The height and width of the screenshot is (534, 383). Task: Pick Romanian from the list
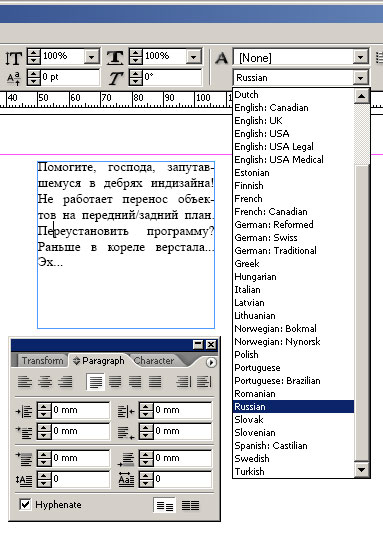[x=293, y=393]
